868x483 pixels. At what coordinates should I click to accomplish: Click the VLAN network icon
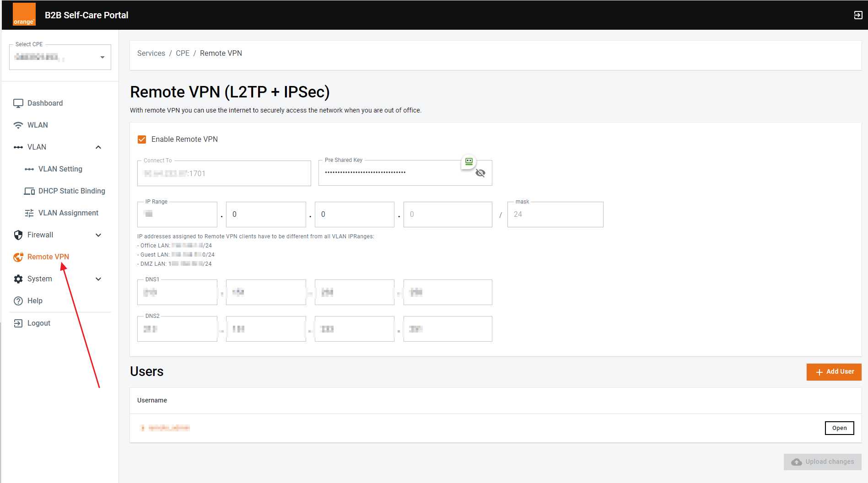(x=18, y=147)
